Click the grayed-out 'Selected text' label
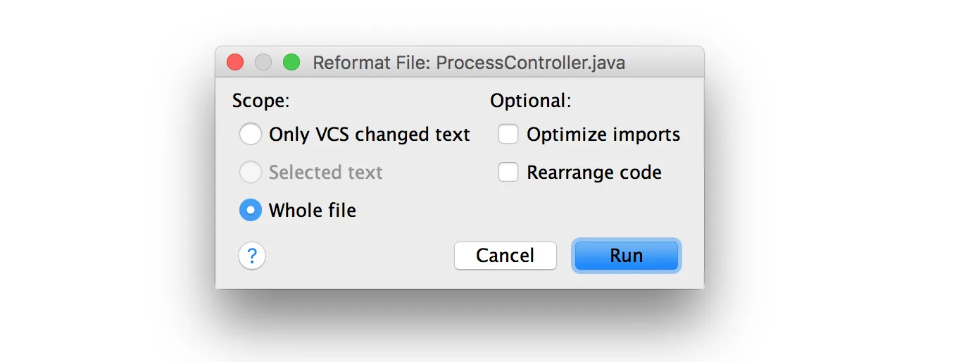 tap(326, 173)
